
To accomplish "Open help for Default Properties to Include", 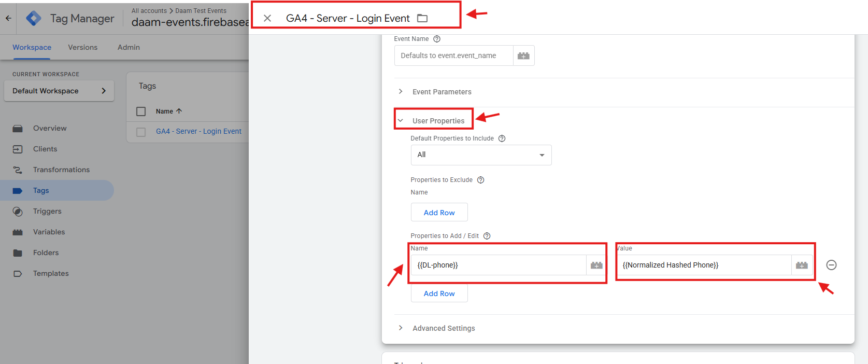I will [x=502, y=138].
